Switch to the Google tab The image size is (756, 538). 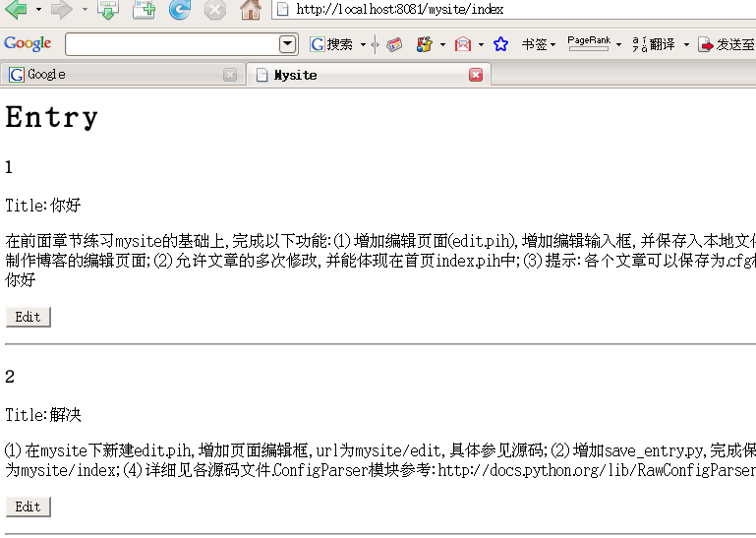click(118, 75)
